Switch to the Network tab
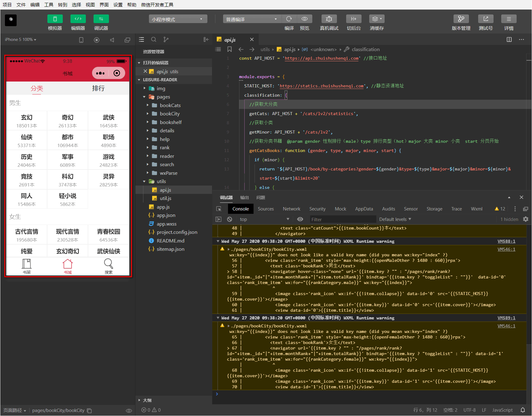 pos(291,209)
